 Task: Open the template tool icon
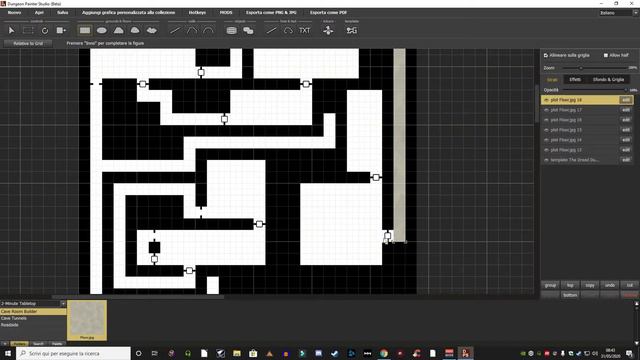click(x=351, y=30)
